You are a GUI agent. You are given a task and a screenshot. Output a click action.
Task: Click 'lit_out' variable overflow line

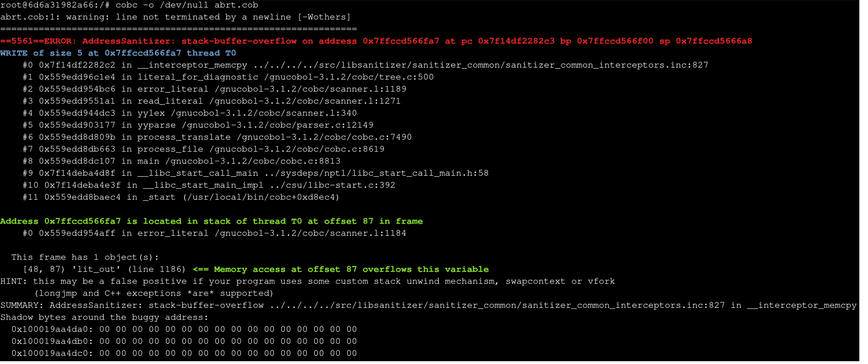[256, 270]
